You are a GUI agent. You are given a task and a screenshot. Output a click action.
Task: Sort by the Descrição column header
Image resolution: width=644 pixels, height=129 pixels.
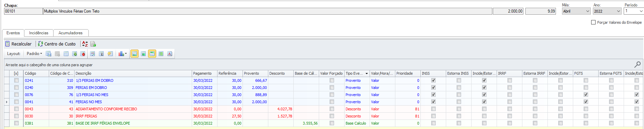point(133,73)
